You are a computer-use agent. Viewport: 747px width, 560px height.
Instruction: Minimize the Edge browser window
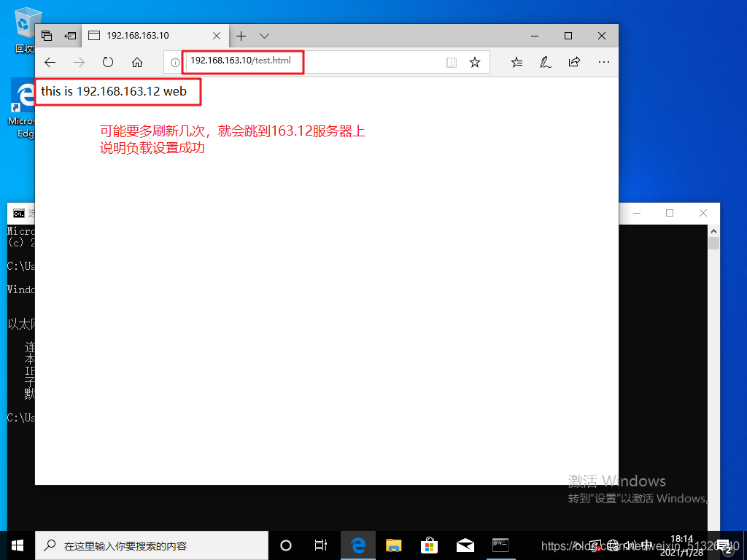tap(535, 36)
